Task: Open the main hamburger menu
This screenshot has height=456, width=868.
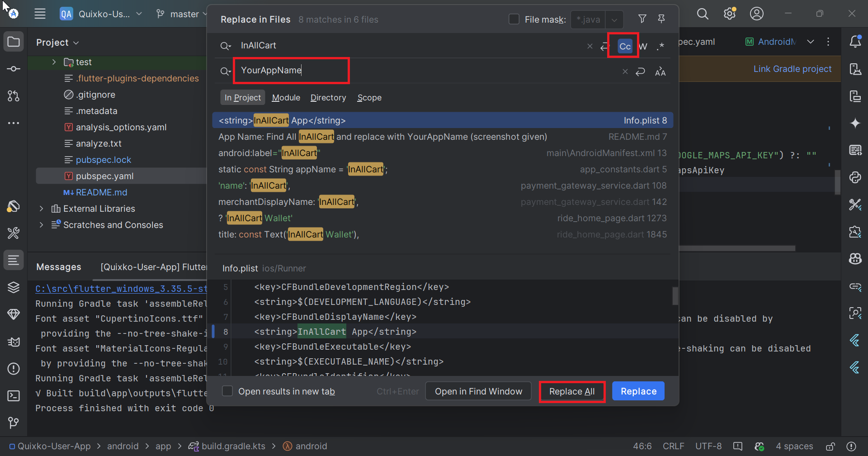Action: [40, 14]
